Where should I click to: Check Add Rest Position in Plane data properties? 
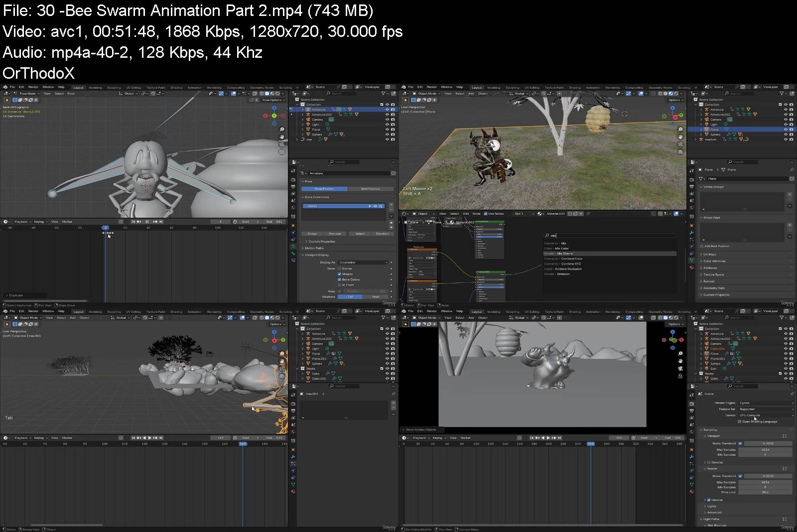point(702,246)
